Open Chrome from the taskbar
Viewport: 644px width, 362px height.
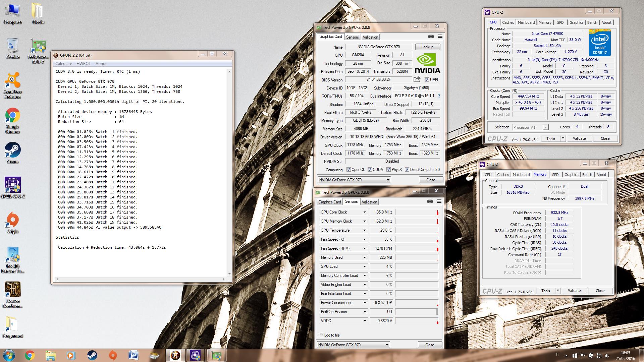click(30, 355)
